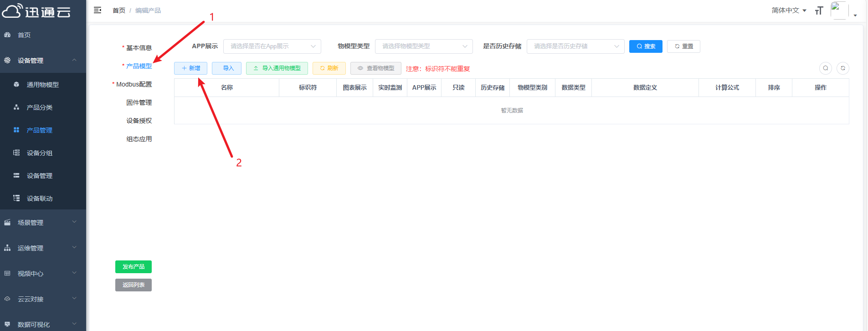
Task: Switch to the Modbus配置 tab
Action: (134, 84)
